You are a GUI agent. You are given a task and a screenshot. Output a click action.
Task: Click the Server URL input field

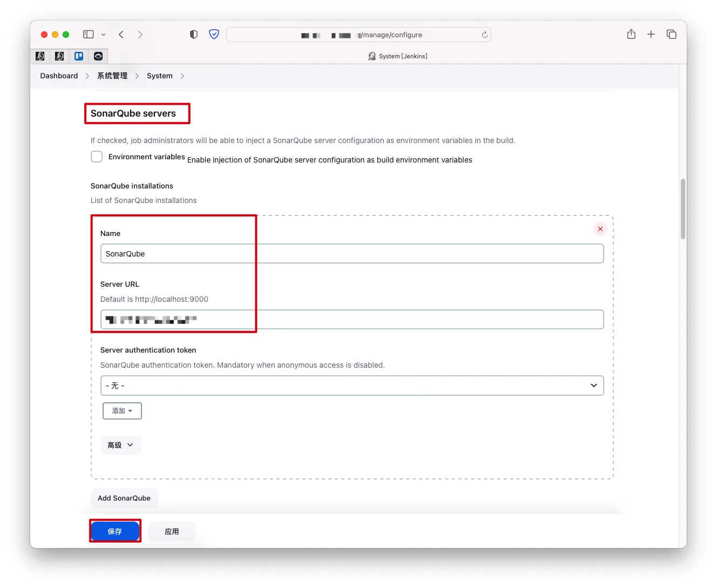point(352,320)
